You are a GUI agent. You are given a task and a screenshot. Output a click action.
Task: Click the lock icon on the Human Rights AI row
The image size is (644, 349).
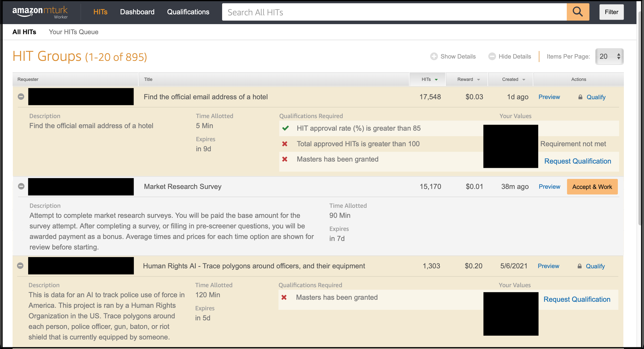click(580, 266)
